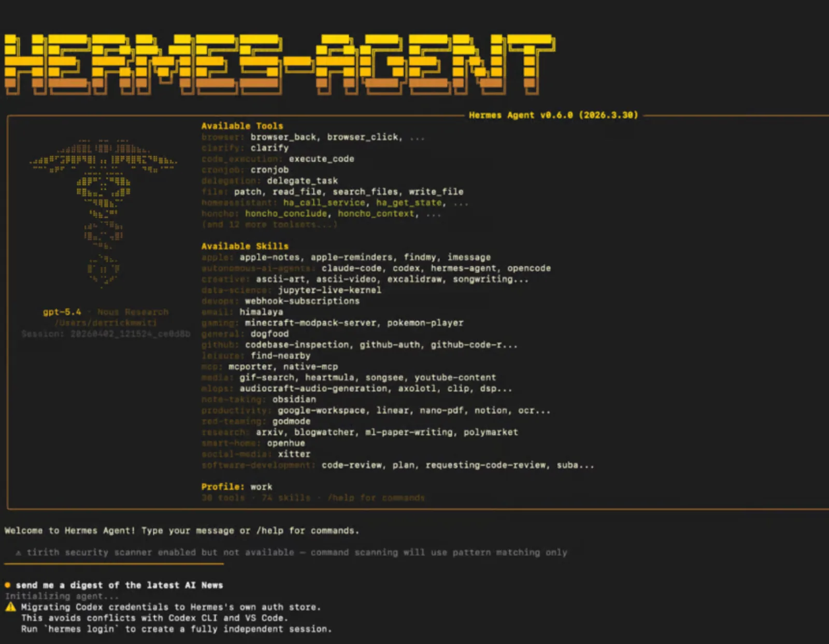The image size is (829, 644).
Task: Select the "browser_back" tool name
Action: [x=283, y=137]
